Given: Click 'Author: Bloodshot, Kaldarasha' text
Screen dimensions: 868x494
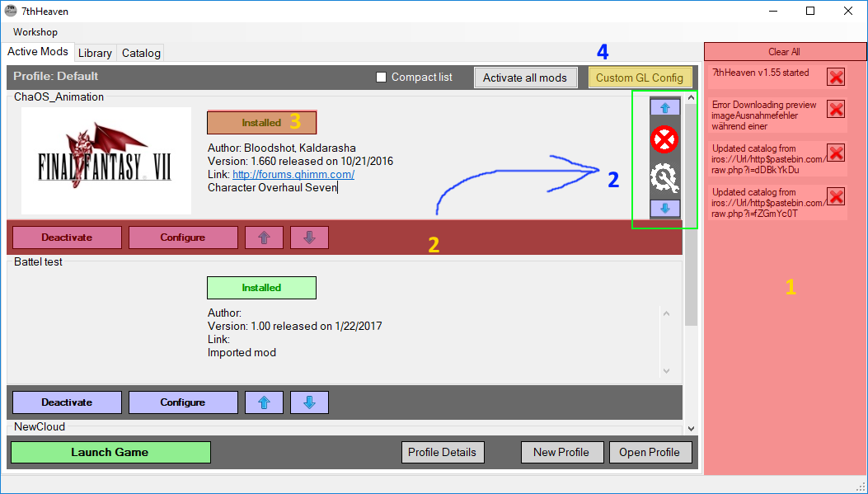Looking at the screenshot, I should click(282, 148).
